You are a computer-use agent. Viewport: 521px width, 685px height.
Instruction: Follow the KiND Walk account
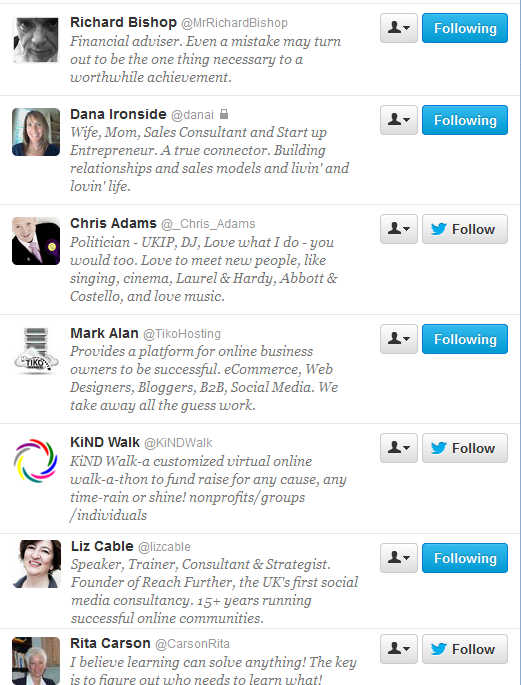tap(465, 448)
